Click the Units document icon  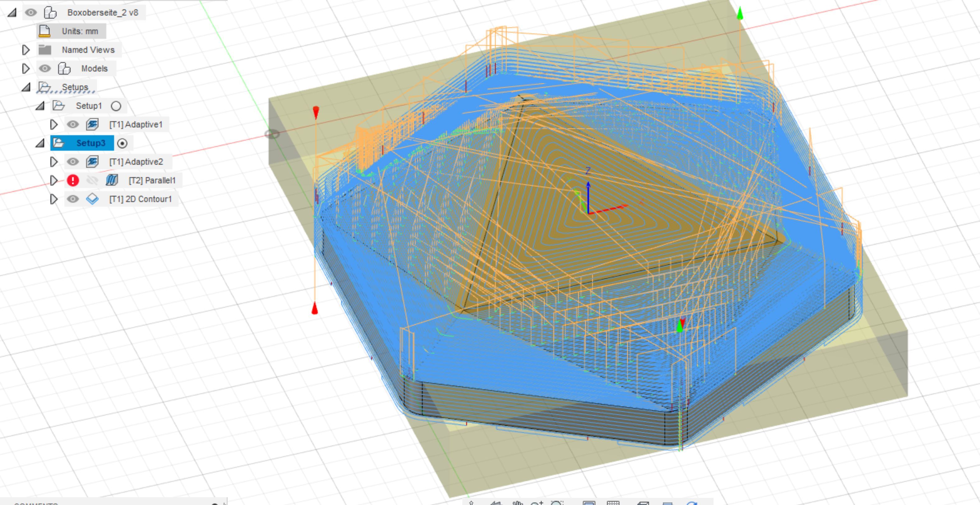tap(44, 31)
